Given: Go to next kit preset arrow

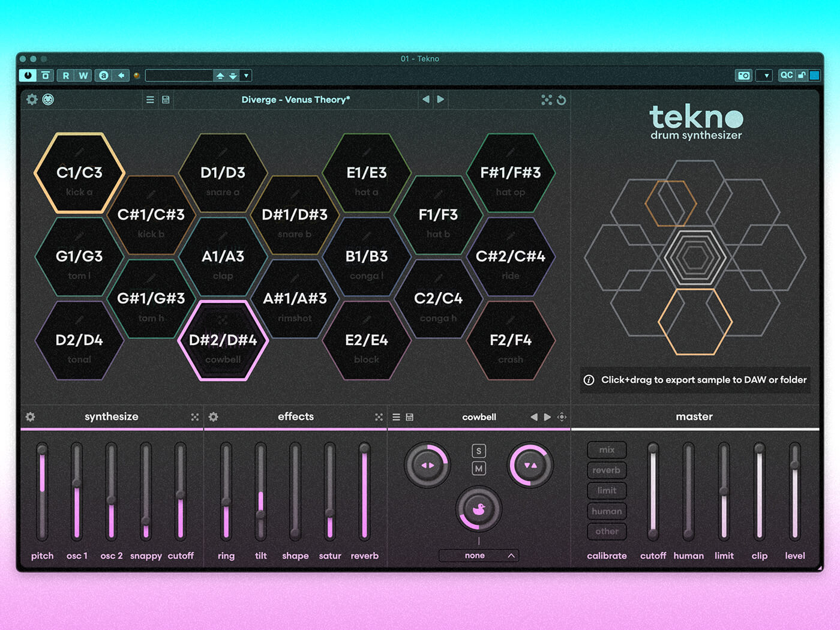Looking at the screenshot, I should point(441,100).
